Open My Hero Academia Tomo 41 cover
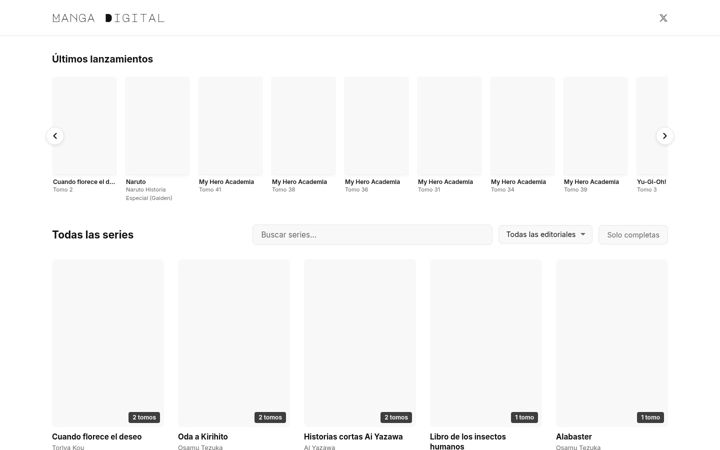The width and height of the screenshot is (720, 450). point(231,126)
